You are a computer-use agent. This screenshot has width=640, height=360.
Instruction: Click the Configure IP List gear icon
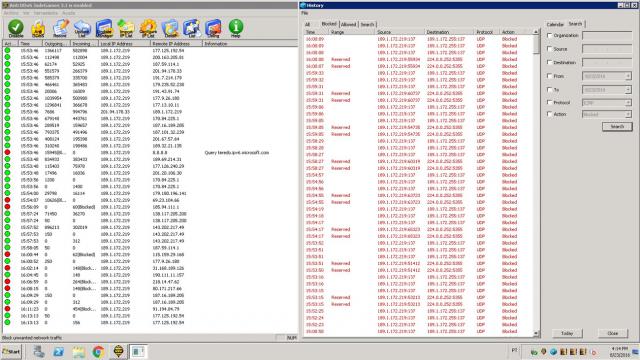click(148, 28)
